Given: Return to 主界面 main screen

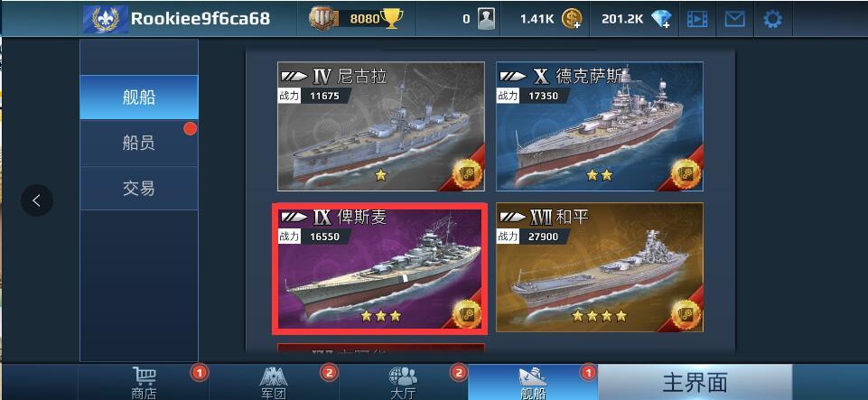Looking at the screenshot, I should click(695, 382).
